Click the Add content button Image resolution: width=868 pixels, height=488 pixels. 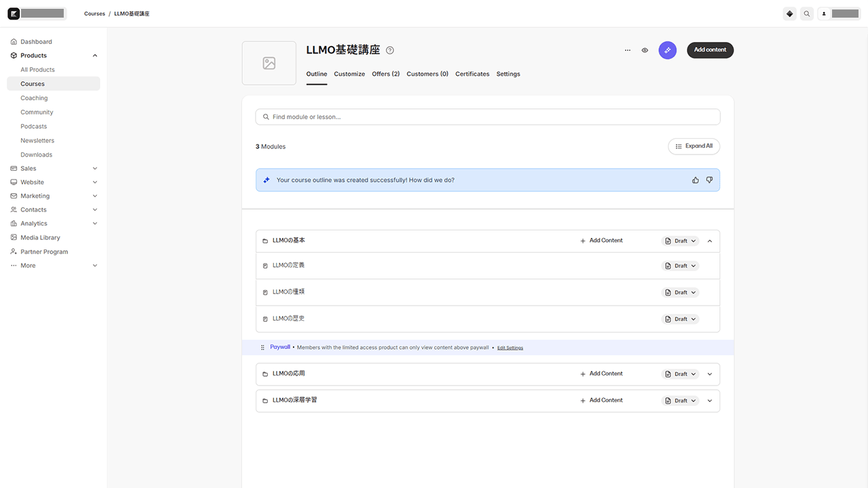tap(710, 50)
